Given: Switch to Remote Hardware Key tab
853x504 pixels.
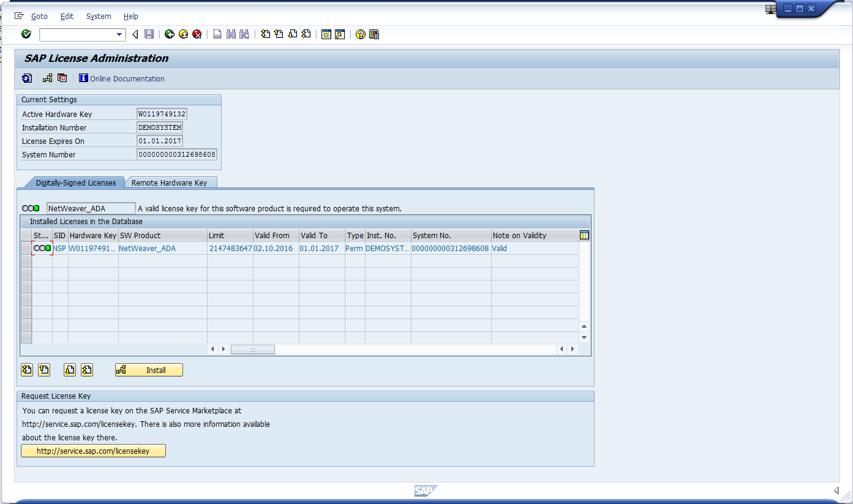Looking at the screenshot, I should [x=170, y=182].
